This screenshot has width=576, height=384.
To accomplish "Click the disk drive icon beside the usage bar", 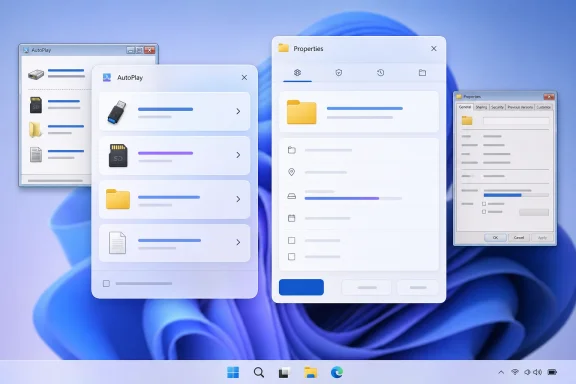I will [292, 196].
